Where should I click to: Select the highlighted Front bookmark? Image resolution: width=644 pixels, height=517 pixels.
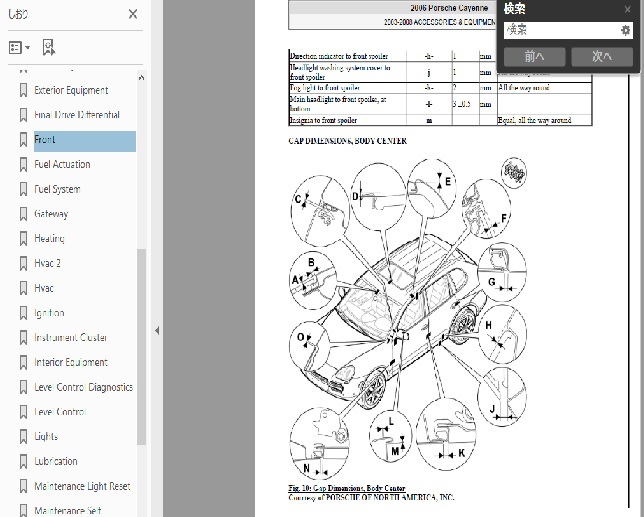(x=85, y=141)
